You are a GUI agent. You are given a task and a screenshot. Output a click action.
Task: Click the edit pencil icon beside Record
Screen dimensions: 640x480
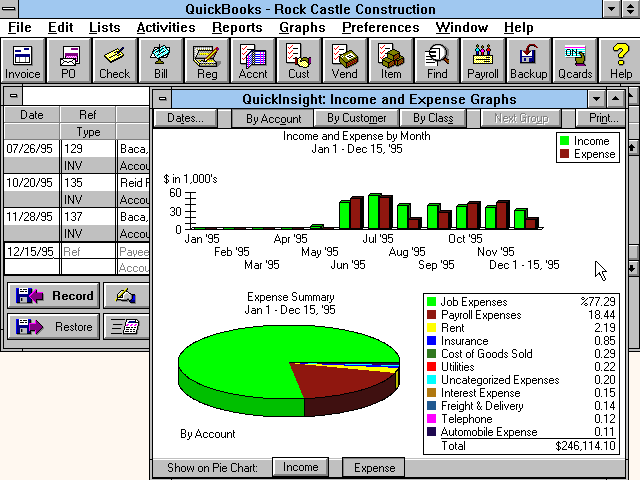coord(126,296)
